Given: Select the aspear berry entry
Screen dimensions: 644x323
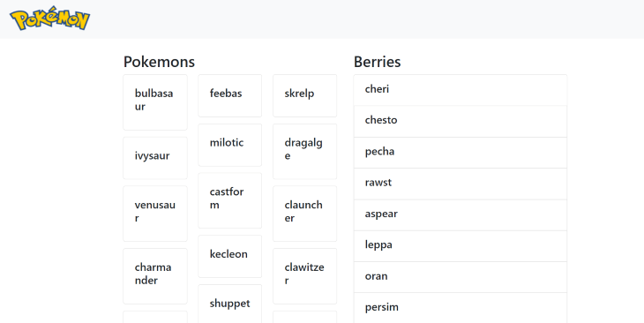Looking at the screenshot, I should (x=461, y=215).
